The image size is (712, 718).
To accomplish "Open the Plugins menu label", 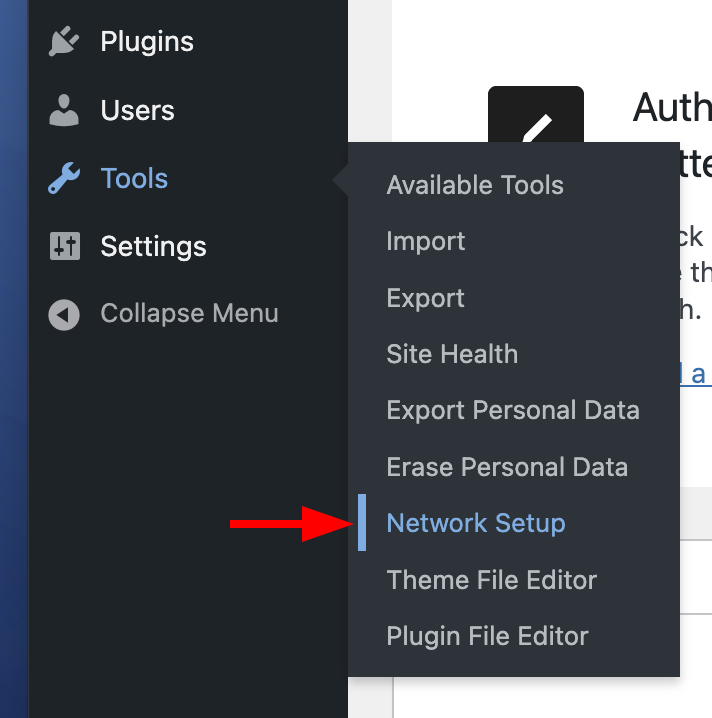I will [147, 42].
